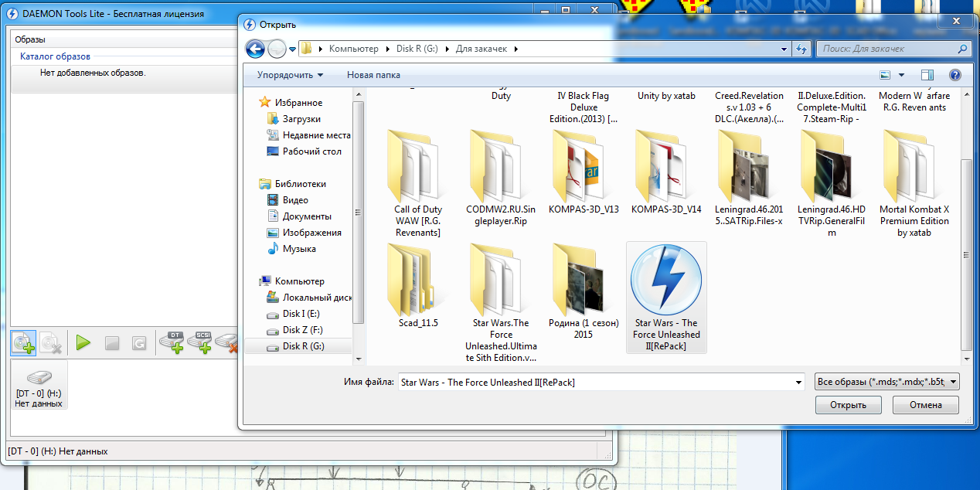Select 'Leningrad.46.2015..SATRip.Files-x' folder
Screen dimensions: 980x490
point(749,177)
